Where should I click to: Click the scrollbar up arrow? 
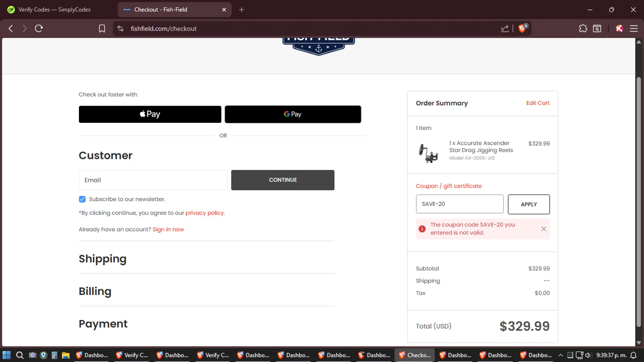(x=638, y=42)
